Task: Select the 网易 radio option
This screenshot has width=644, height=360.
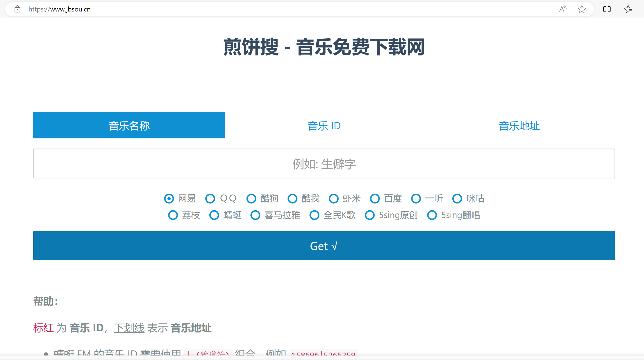Action: pyautogui.click(x=169, y=199)
